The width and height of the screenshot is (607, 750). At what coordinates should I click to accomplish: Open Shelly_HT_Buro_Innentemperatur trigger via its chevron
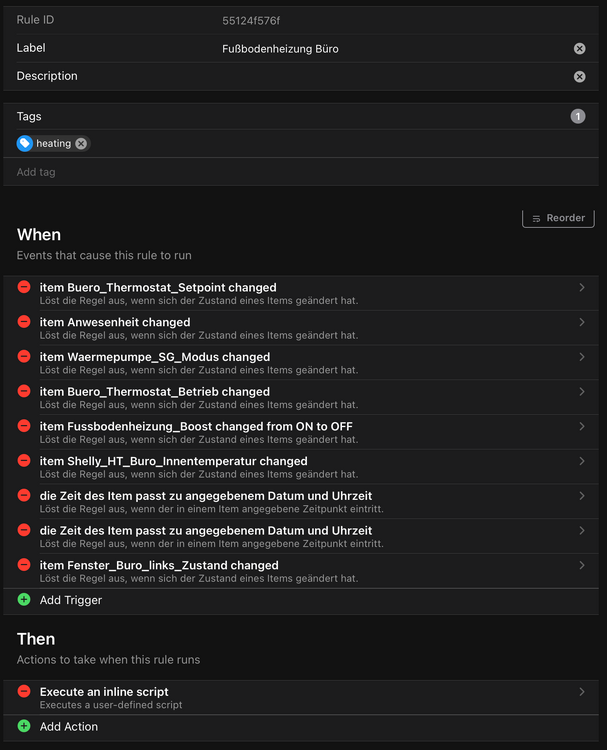pos(582,461)
